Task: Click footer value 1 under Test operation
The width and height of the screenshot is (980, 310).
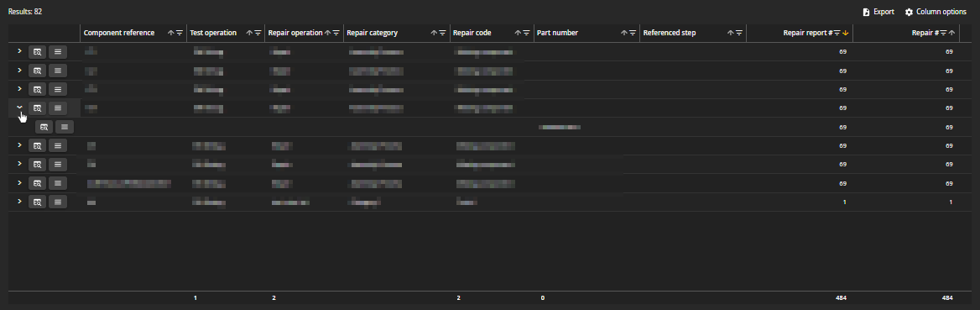Action: click(195, 298)
